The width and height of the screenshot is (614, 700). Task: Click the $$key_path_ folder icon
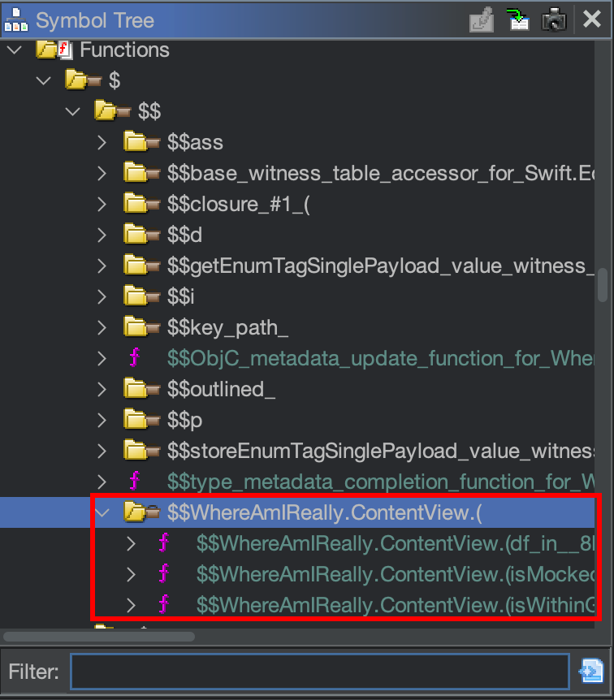coord(142,328)
